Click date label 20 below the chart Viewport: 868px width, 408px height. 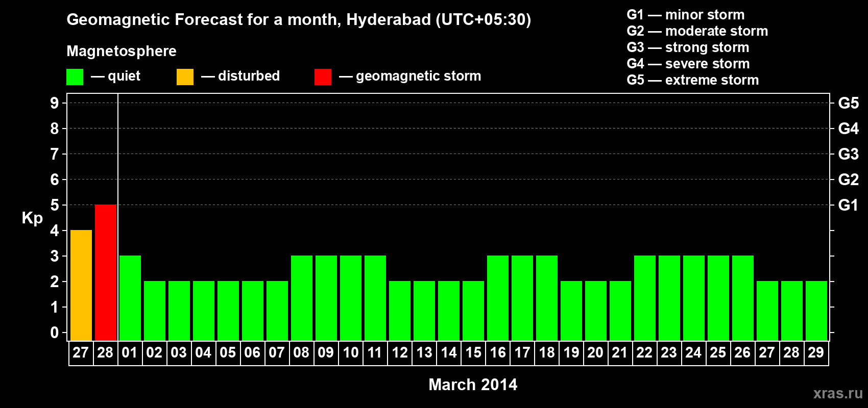[x=595, y=352]
